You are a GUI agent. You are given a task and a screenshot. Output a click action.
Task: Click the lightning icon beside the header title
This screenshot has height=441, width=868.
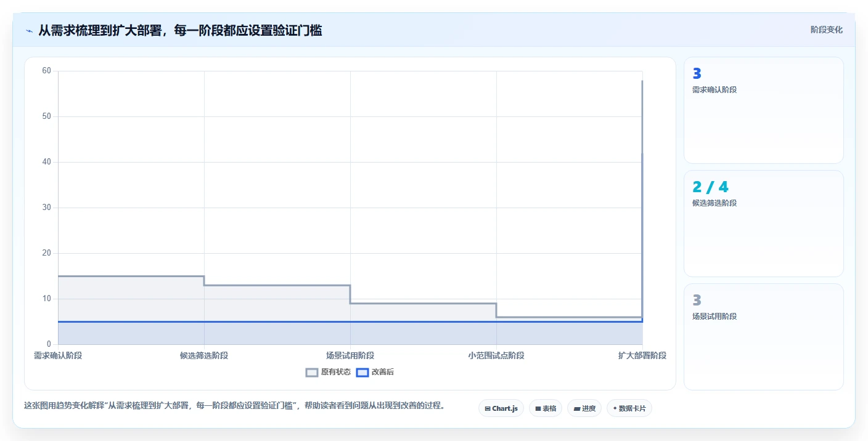(x=29, y=30)
